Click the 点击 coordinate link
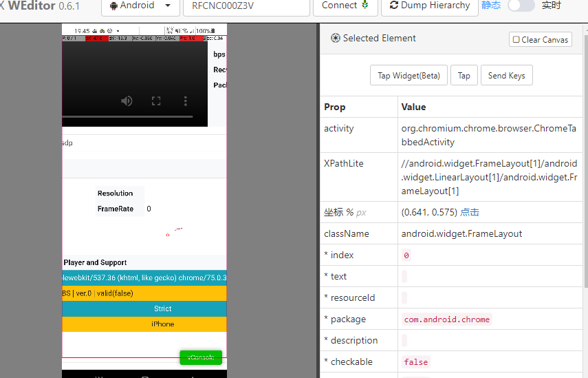 (x=470, y=212)
